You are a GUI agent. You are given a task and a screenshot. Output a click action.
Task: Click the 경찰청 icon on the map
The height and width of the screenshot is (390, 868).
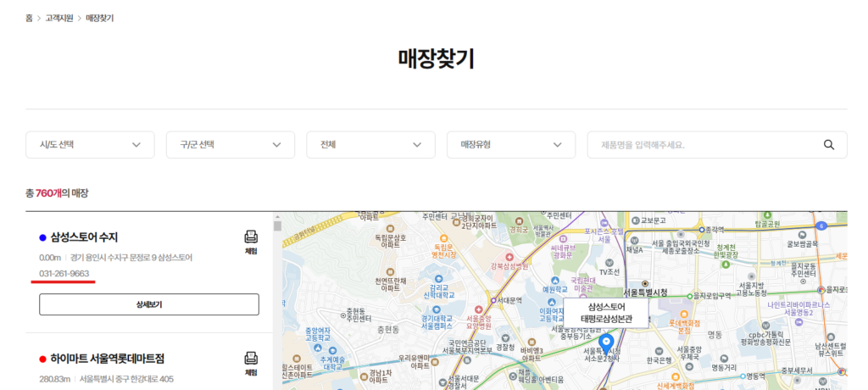[x=505, y=337]
